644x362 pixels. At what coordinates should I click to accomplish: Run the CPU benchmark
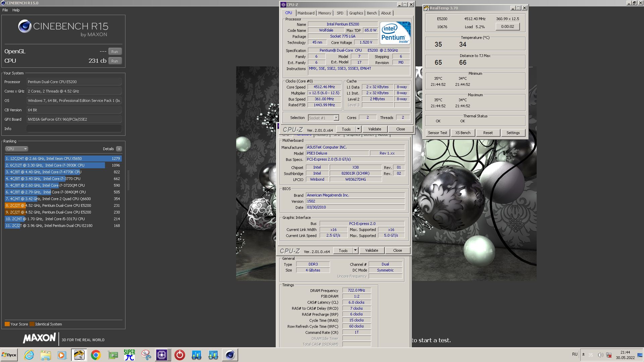point(115,61)
